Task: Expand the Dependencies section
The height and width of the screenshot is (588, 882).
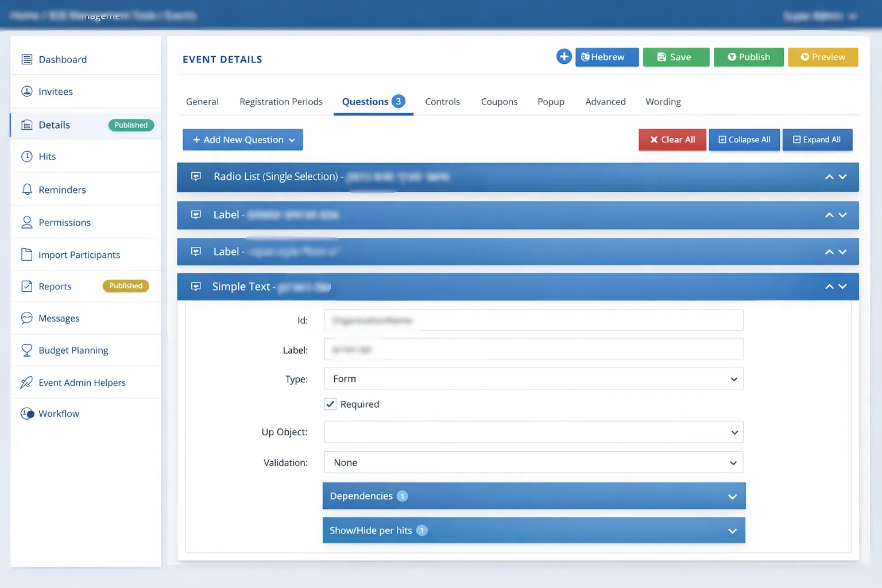Action: (534, 496)
